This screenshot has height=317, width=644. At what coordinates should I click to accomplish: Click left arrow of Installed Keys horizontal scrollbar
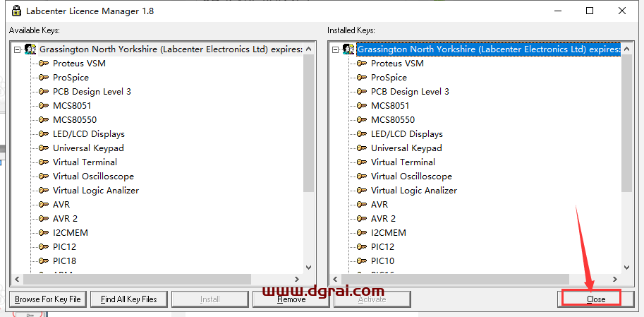coord(335,279)
